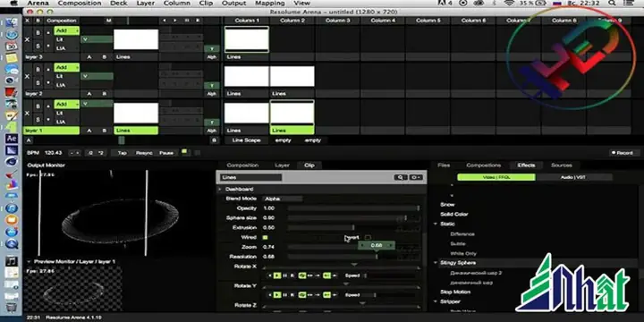
Task: Select the Audio | VST effects button
Action: coord(573,177)
